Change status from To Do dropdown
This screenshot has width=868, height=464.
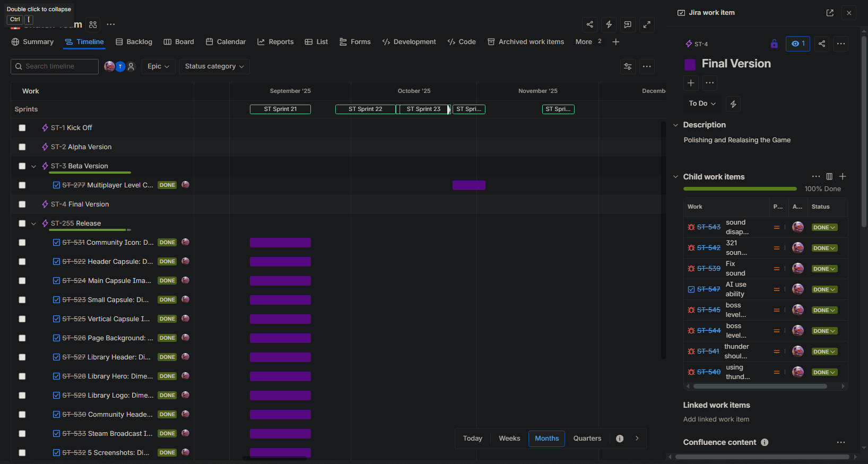pyautogui.click(x=702, y=104)
